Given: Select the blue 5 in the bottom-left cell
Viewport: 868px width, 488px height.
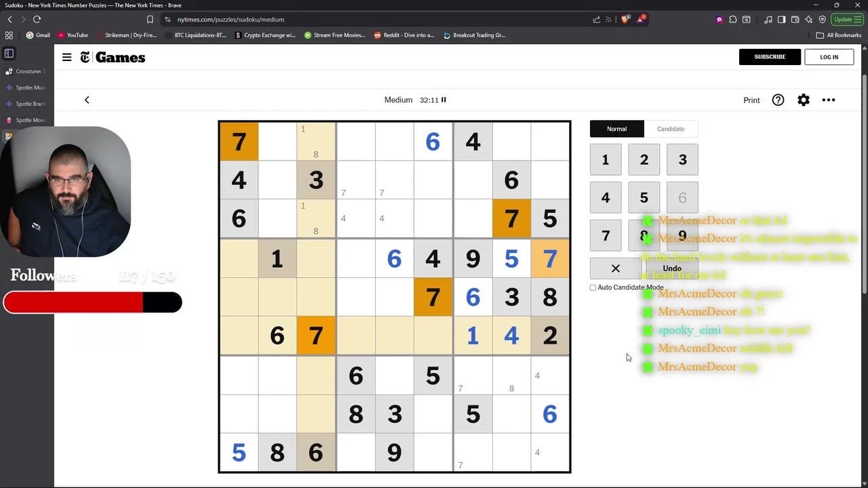Looking at the screenshot, I should pos(239,452).
